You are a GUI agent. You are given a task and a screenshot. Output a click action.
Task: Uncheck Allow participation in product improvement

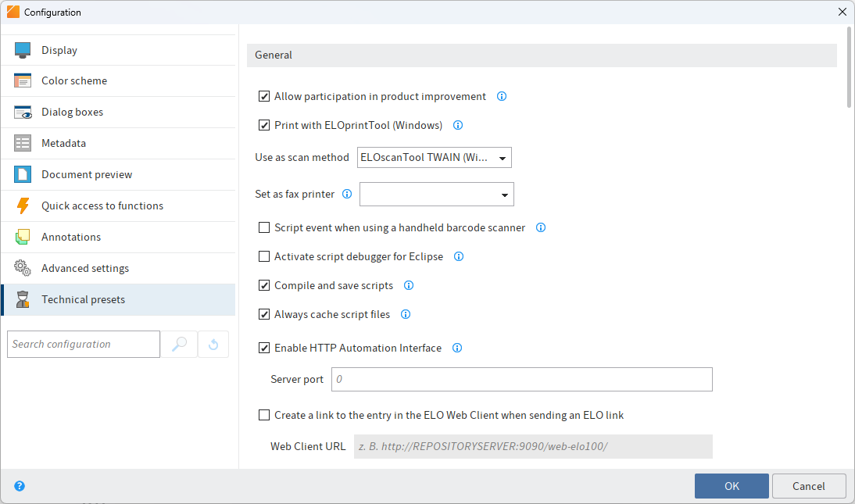(264, 96)
